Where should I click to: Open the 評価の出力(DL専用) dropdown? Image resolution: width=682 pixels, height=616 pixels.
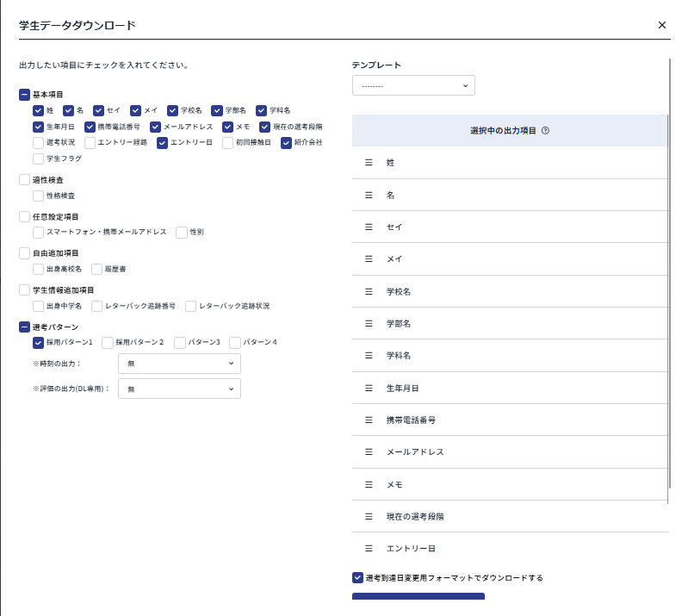pyautogui.click(x=179, y=389)
